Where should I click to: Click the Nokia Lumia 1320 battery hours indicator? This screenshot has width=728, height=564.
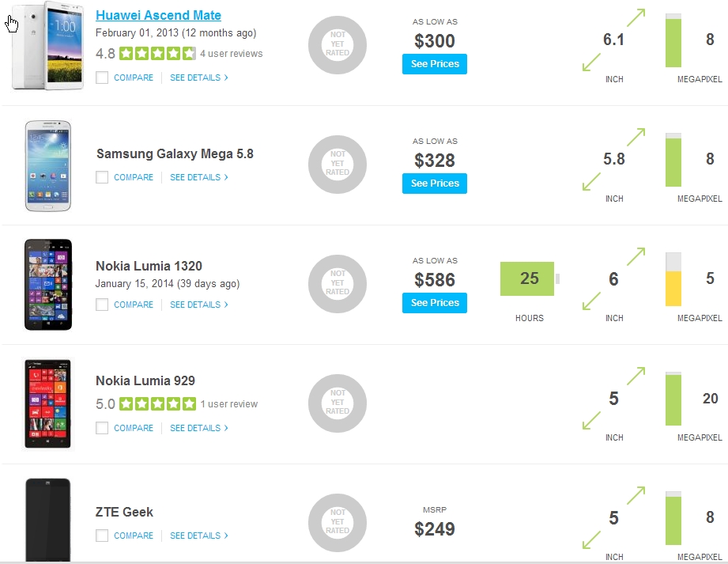(528, 278)
